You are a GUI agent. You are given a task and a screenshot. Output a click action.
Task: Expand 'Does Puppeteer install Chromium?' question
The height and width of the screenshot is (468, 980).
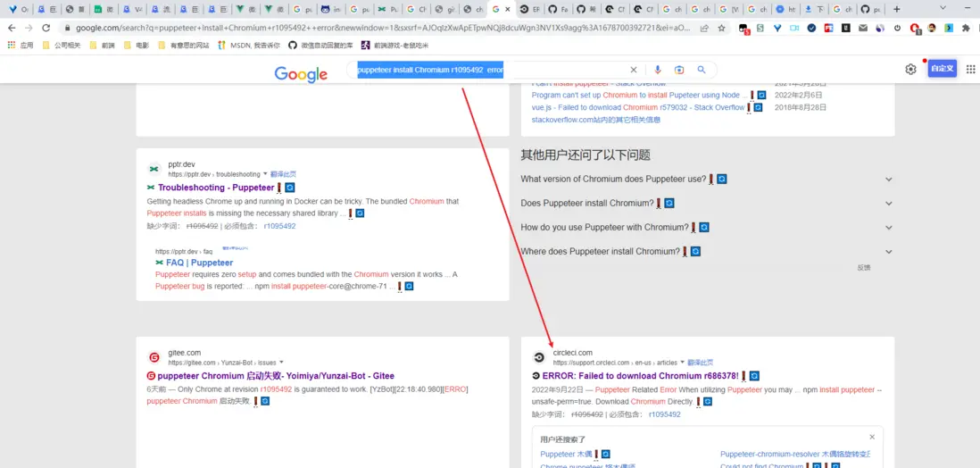click(889, 204)
